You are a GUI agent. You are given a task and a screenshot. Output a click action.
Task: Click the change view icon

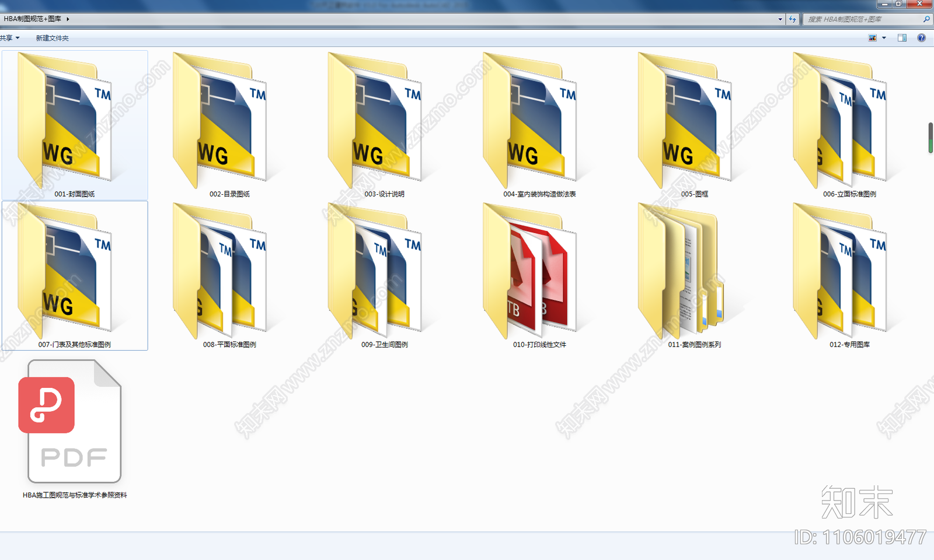873,38
